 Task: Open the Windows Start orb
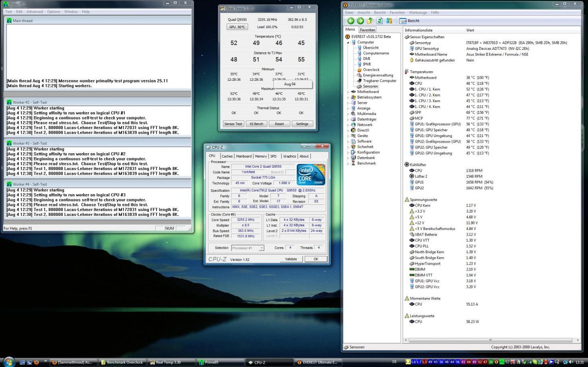pos(8,362)
